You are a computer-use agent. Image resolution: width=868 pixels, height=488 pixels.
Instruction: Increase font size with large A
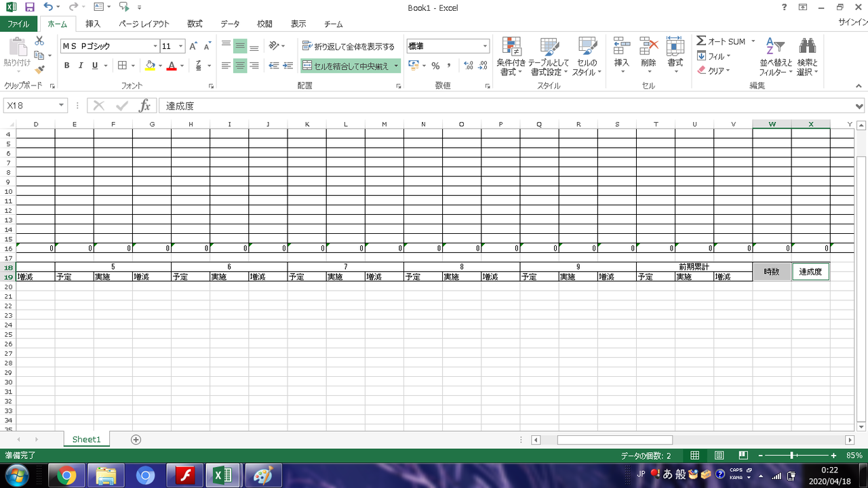tap(193, 46)
